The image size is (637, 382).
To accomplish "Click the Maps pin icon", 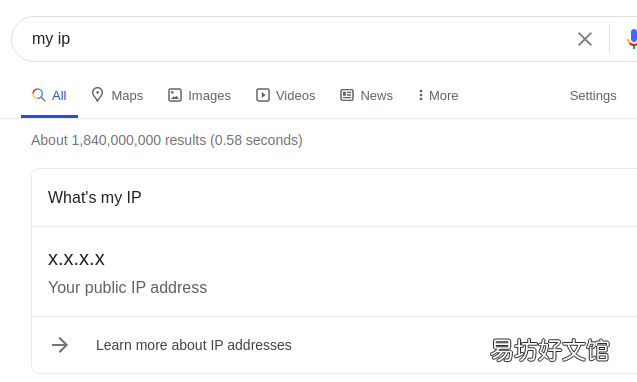I will [x=97, y=95].
